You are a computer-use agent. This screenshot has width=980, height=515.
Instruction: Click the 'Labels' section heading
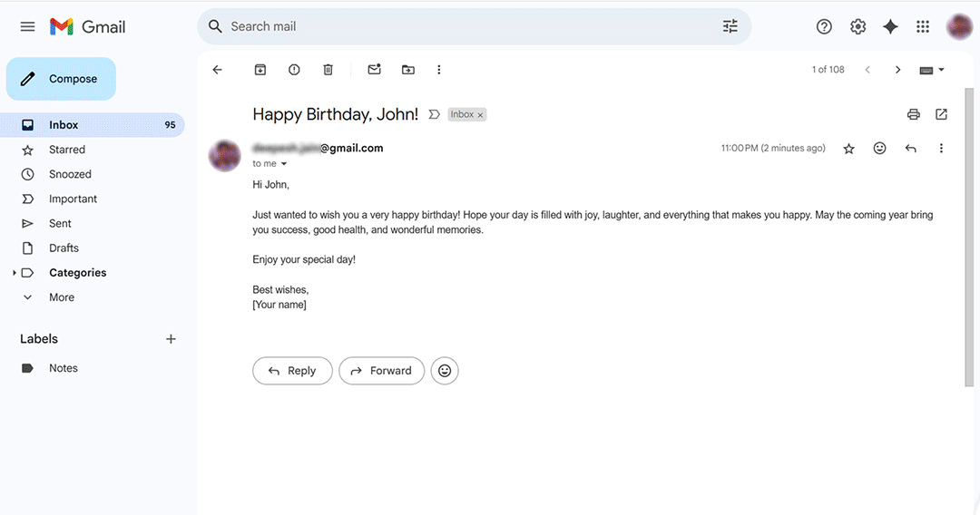pyautogui.click(x=39, y=339)
